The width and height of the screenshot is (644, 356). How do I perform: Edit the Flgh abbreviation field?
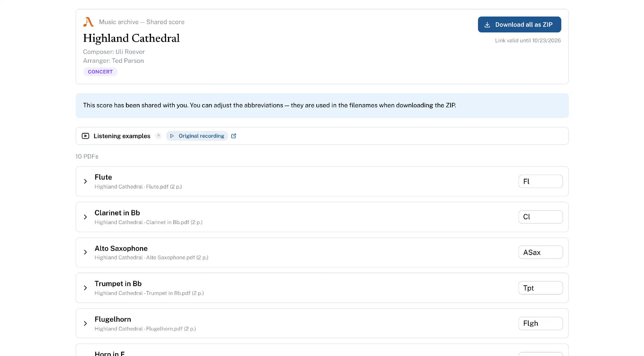pyautogui.click(x=541, y=323)
